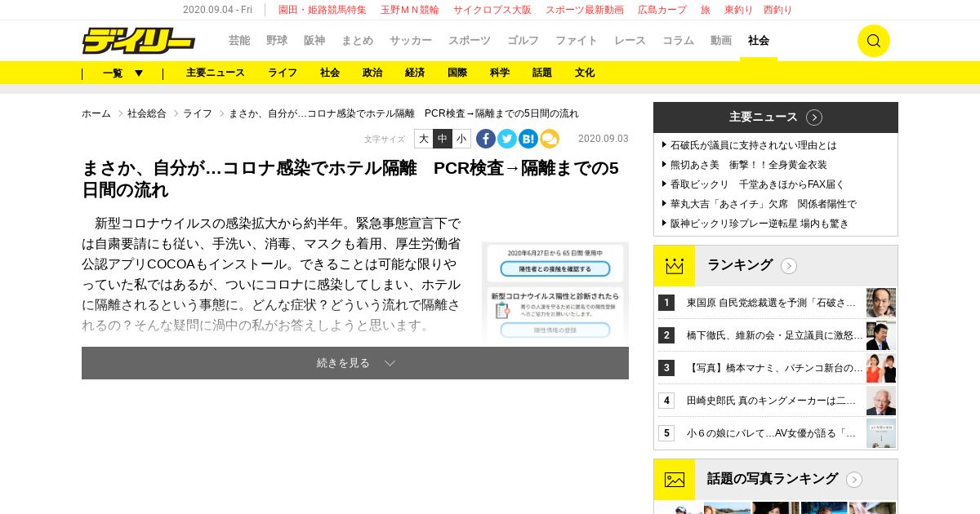This screenshot has width=980, height=514.
Task: Open the コラム navigation tab
Action: [678, 41]
